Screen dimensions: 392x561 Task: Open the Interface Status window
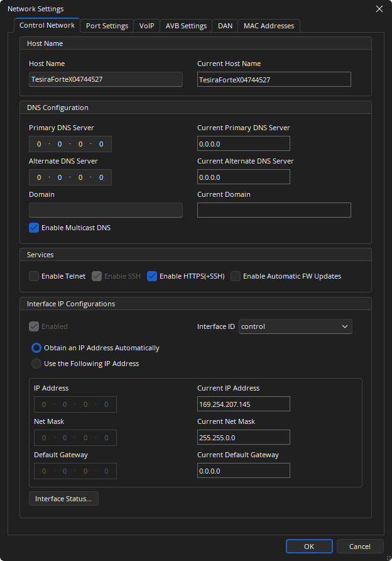pyautogui.click(x=63, y=499)
